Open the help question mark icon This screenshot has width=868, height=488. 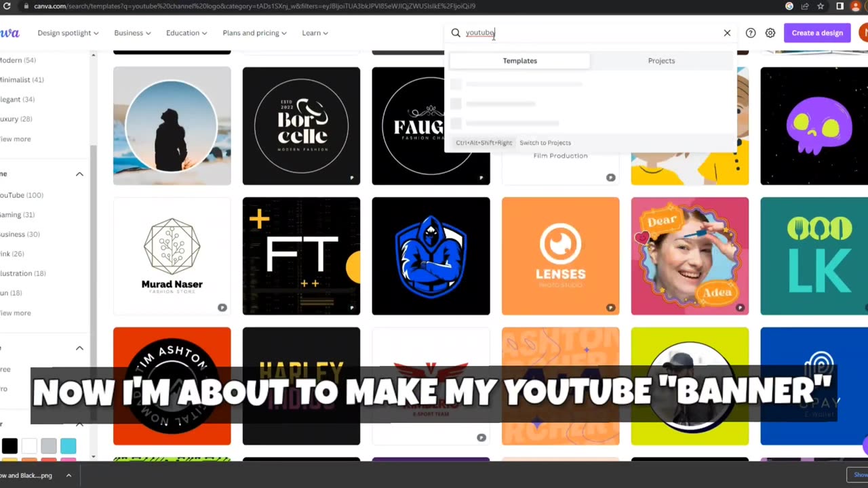751,33
